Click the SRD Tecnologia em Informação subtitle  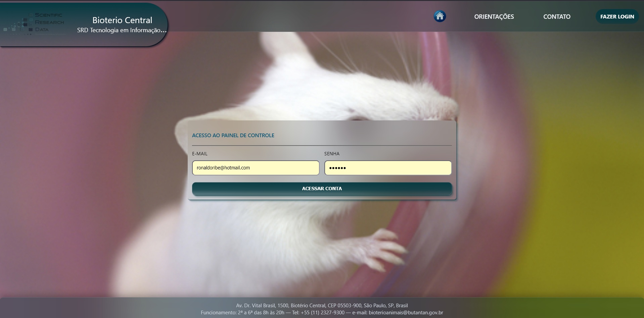click(122, 30)
